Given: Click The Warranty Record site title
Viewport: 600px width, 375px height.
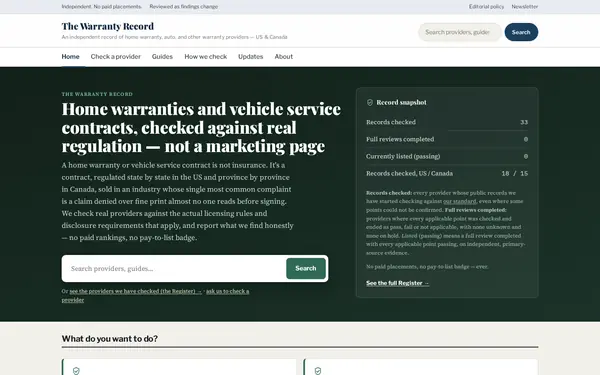Looking at the screenshot, I should click(108, 26).
